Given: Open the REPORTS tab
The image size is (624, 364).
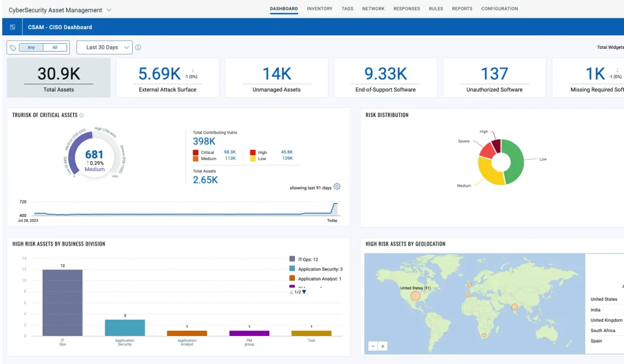Looking at the screenshot, I should (x=462, y=8).
